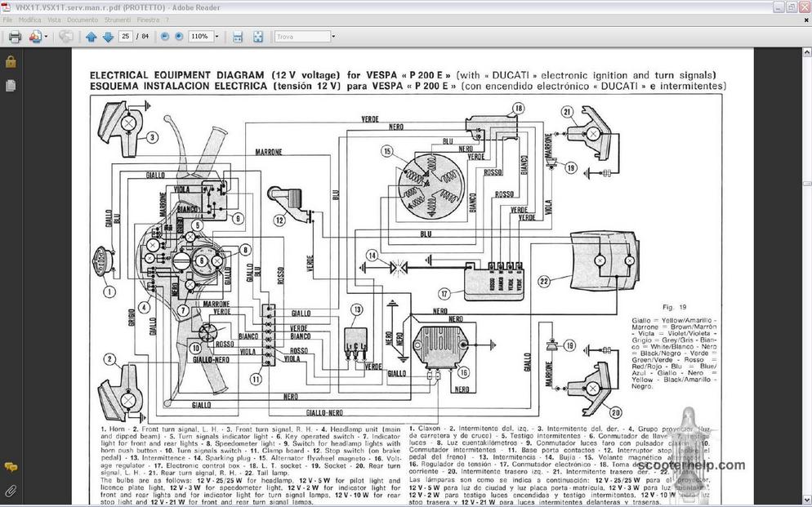Click the zoom in plus button
812x507 pixels.
pos(179,37)
